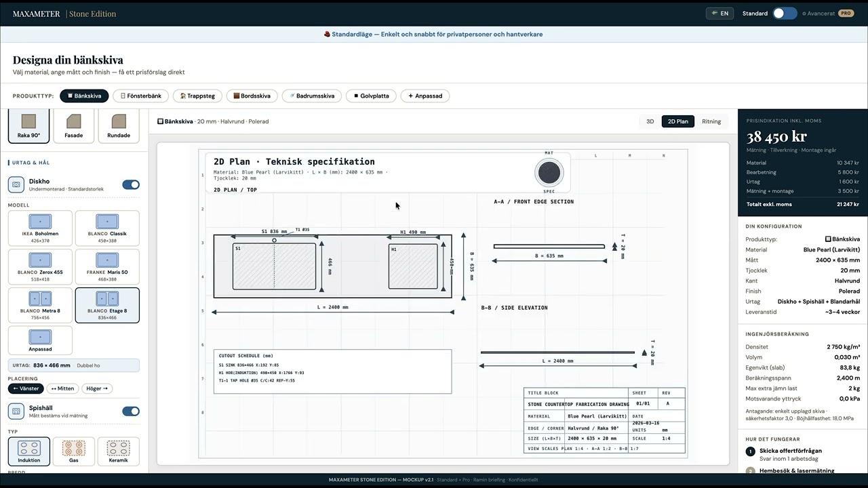Click the Leveranstid ~3–4 veckor row

(x=802, y=312)
